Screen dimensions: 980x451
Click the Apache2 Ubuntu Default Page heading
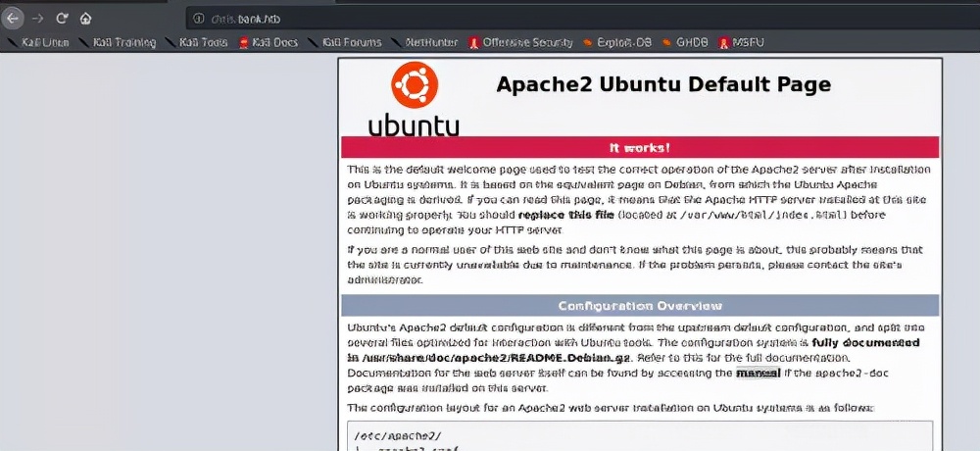[x=663, y=84]
